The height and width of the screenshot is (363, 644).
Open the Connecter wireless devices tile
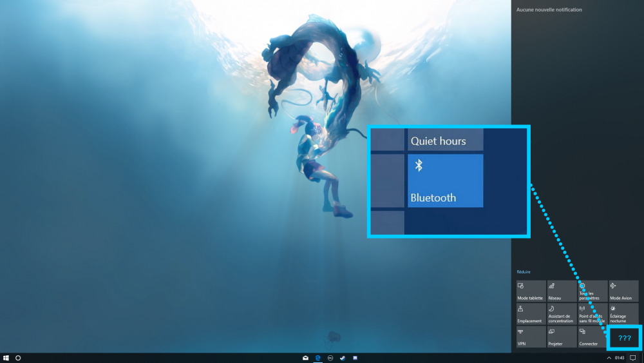click(x=592, y=337)
